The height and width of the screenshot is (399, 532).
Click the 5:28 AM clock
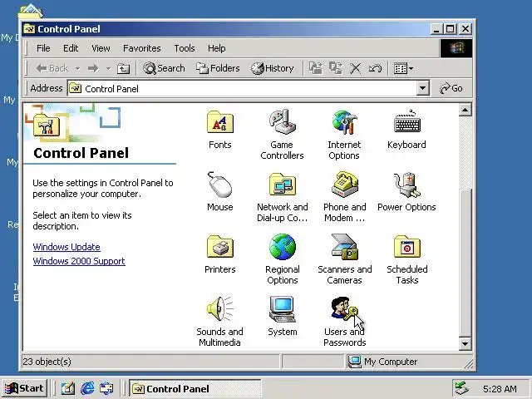500,389
